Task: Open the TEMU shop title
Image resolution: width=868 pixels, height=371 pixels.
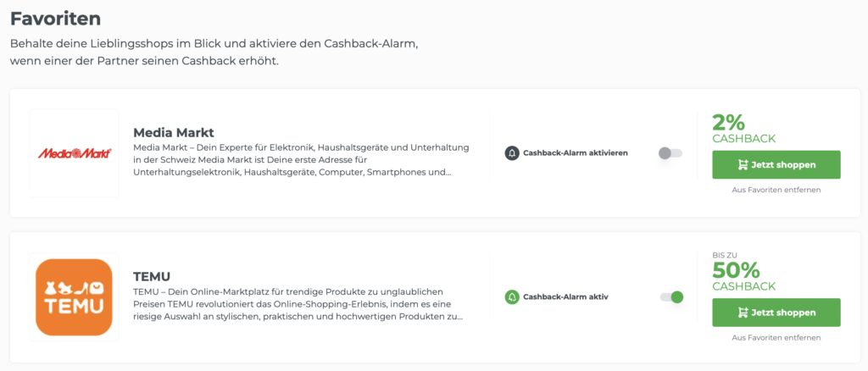Action: [x=152, y=276]
